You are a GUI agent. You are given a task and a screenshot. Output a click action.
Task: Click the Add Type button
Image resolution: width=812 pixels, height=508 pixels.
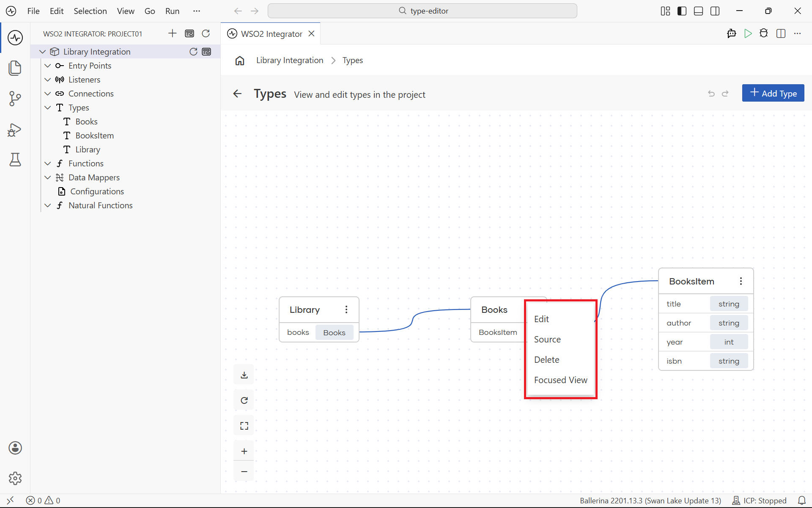point(773,93)
